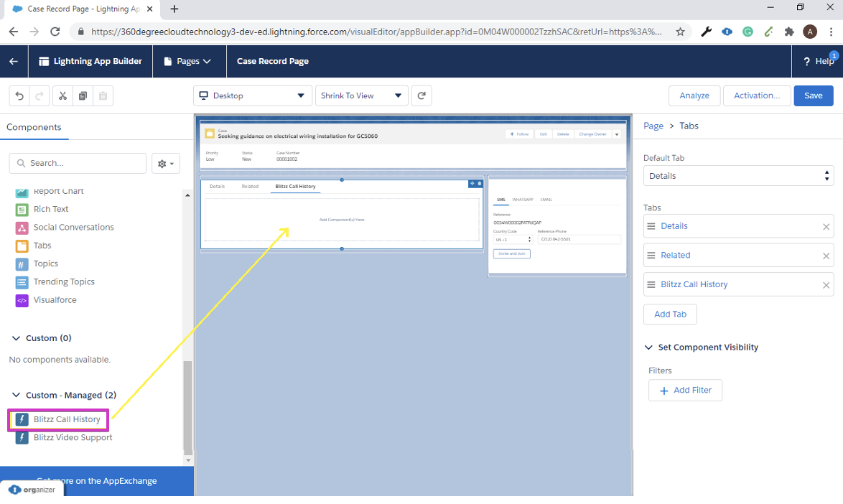Open the Shrink To View dropdown
Screen dimensions: 843x504
[x=361, y=95]
